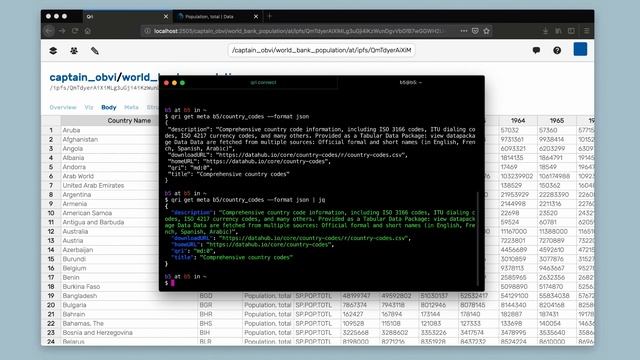Image resolution: width=640 pixels, height=360 pixels.
Task: Switch to the Viz tab
Action: (89, 107)
